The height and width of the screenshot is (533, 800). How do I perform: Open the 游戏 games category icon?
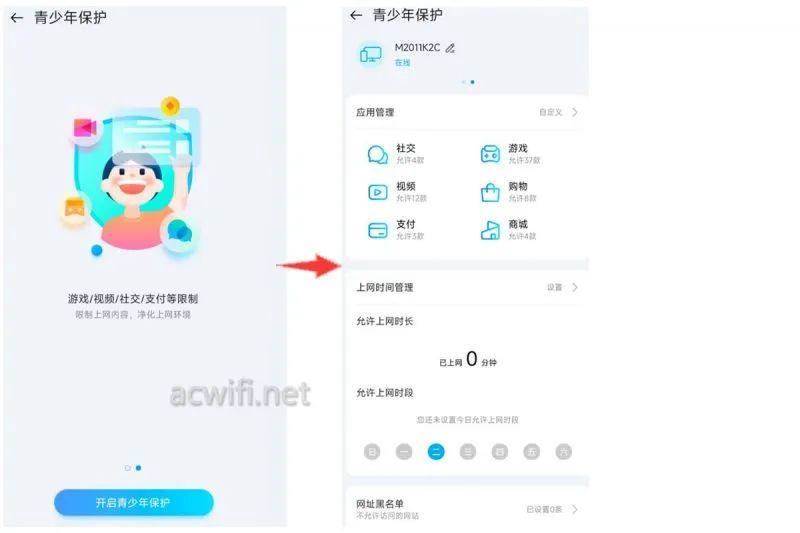(x=490, y=154)
